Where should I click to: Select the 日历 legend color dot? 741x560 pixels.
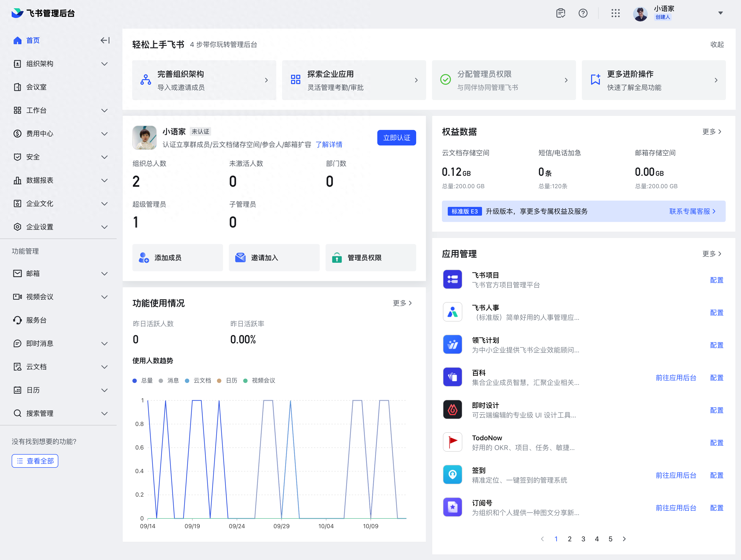(219, 381)
